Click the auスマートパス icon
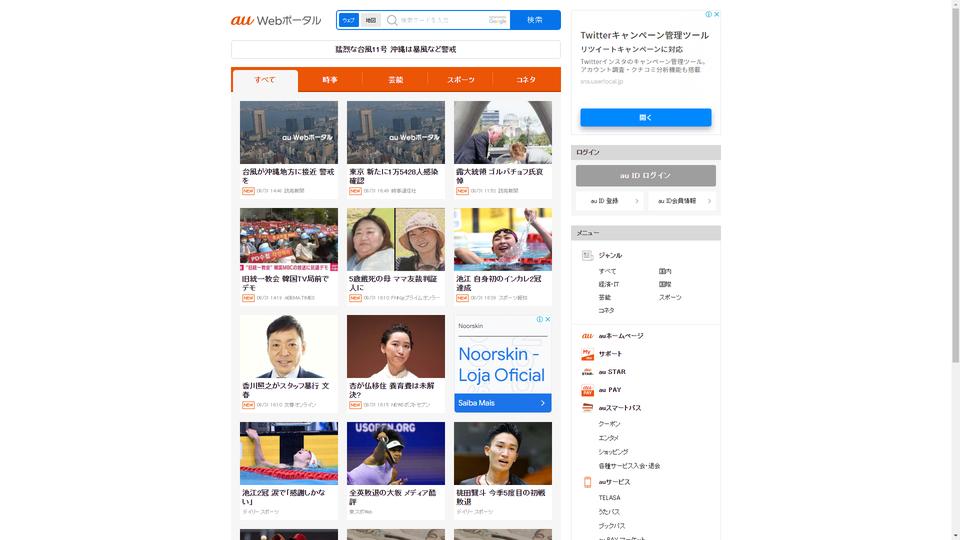 [587, 408]
